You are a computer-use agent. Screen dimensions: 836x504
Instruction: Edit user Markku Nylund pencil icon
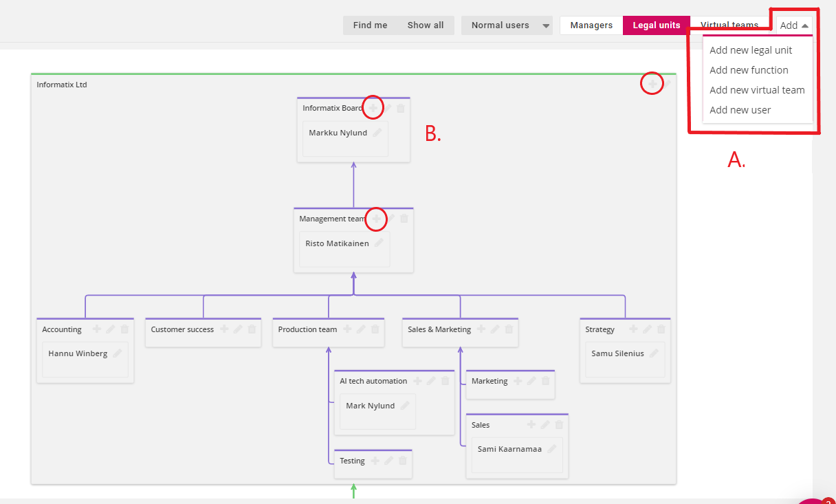(x=377, y=133)
